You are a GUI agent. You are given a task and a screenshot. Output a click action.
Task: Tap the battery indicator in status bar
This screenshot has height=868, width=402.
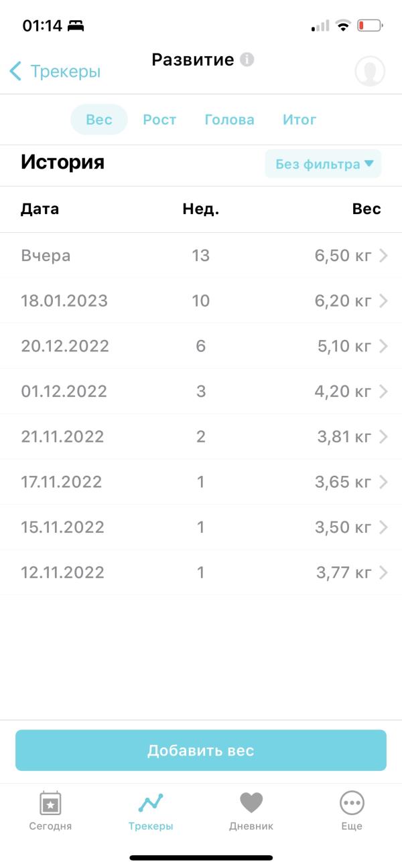[x=369, y=26]
